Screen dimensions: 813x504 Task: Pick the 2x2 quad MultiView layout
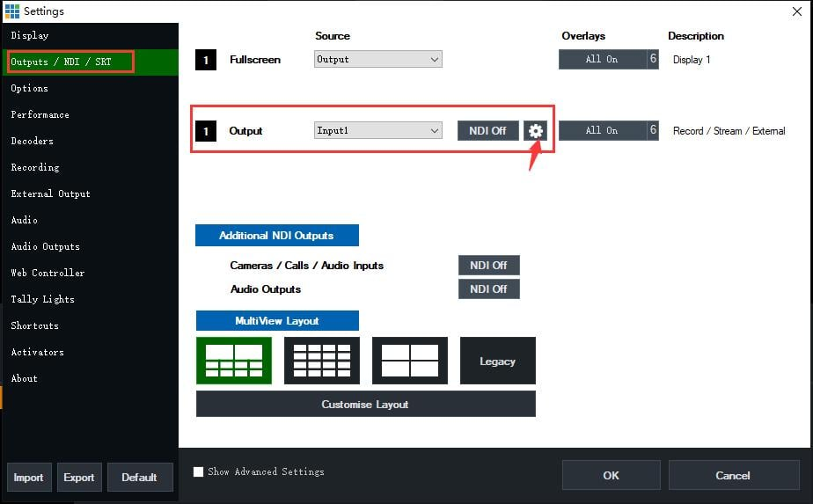pos(410,361)
